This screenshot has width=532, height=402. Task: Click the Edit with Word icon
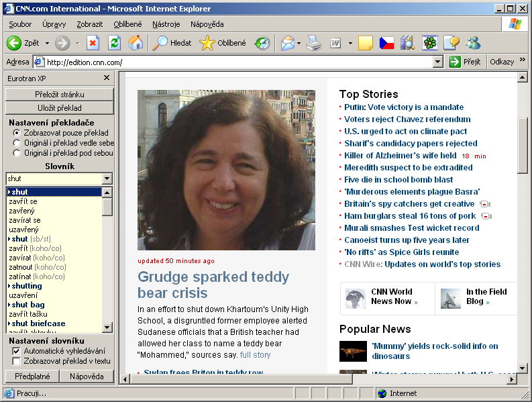click(x=335, y=43)
